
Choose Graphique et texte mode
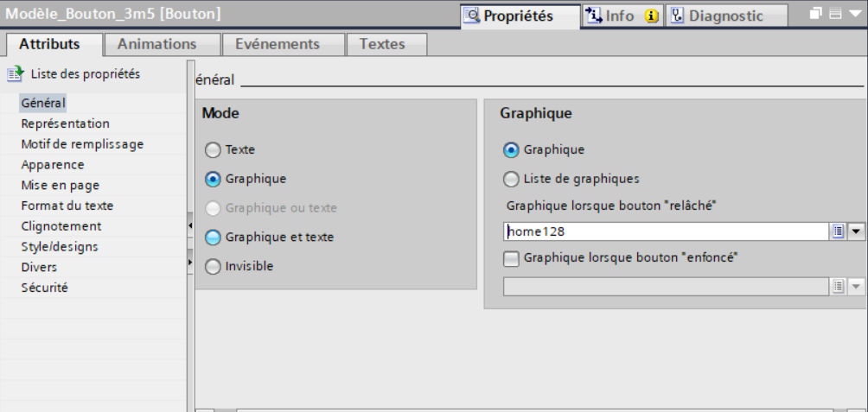(213, 238)
